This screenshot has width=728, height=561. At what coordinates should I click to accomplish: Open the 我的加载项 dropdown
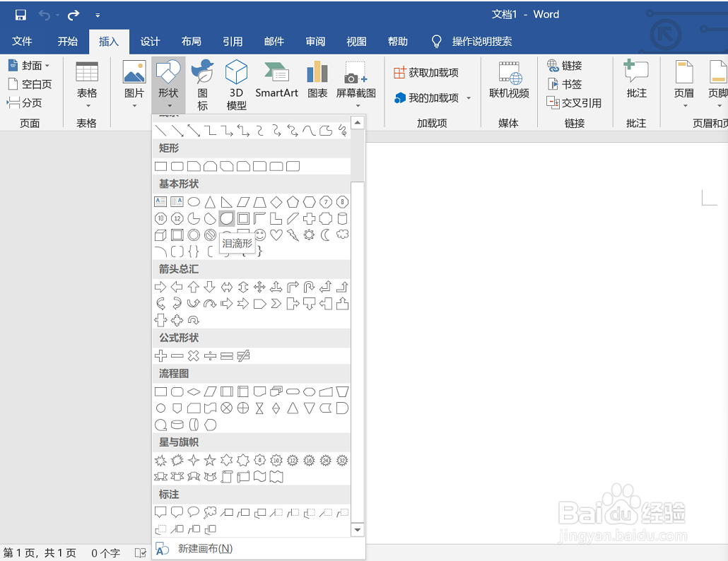[x=433, y=98]
